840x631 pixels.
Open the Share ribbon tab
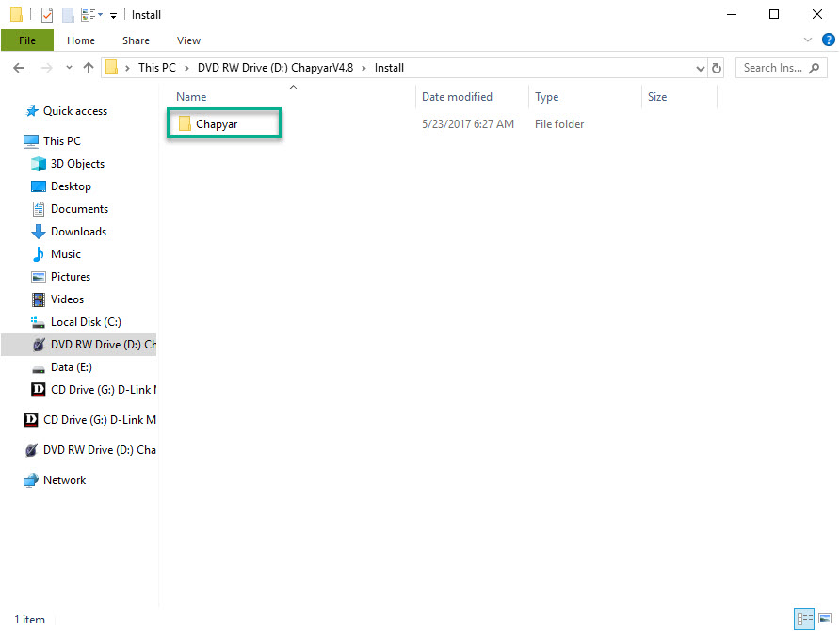tap(136, 40)
